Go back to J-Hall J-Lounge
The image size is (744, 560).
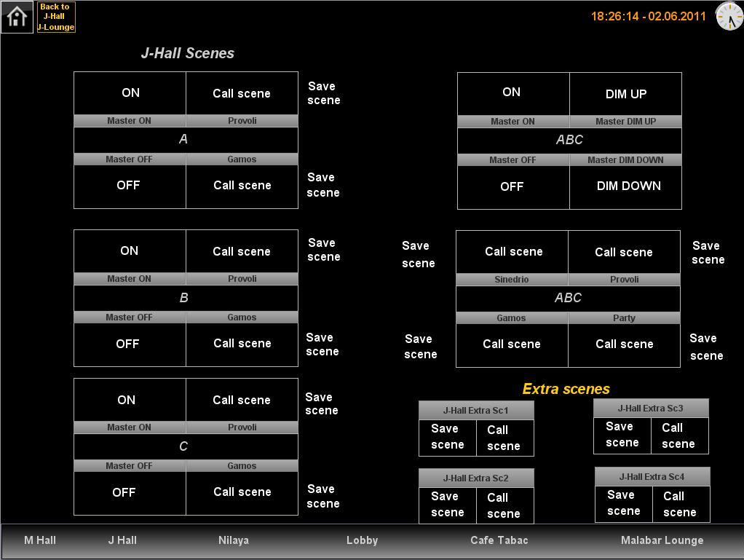pos(56,17)
